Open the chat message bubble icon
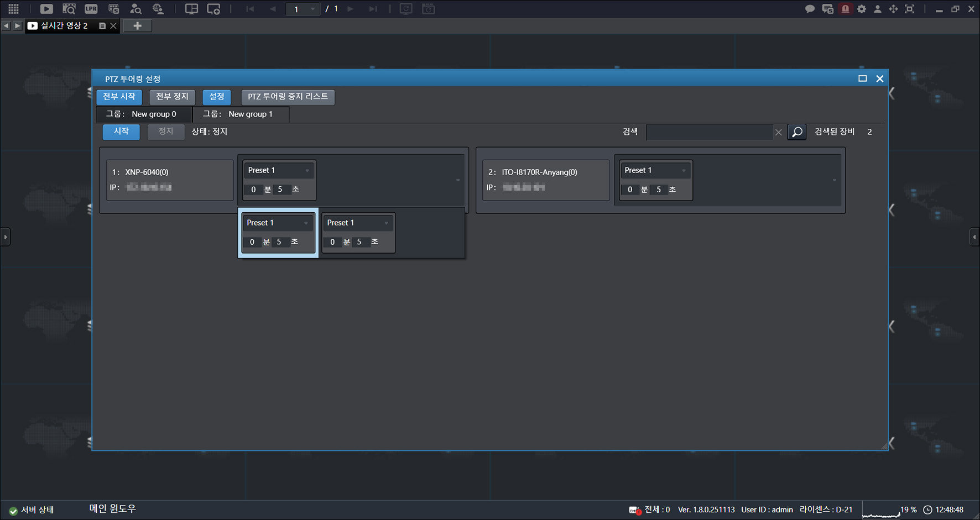Viewport: 980px width, 520px height. [x=810, y=9]
